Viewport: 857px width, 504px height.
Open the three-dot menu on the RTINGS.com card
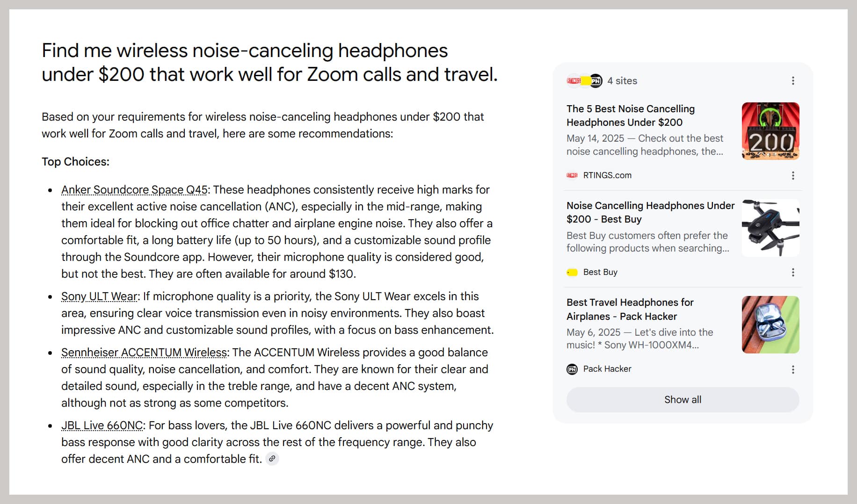[793, 175]
